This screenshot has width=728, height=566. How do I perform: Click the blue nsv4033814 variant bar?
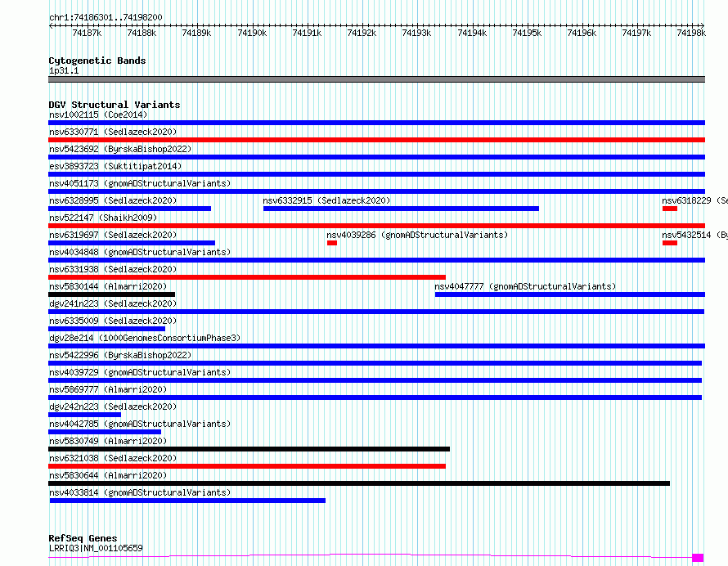click(x=187, y=501)
